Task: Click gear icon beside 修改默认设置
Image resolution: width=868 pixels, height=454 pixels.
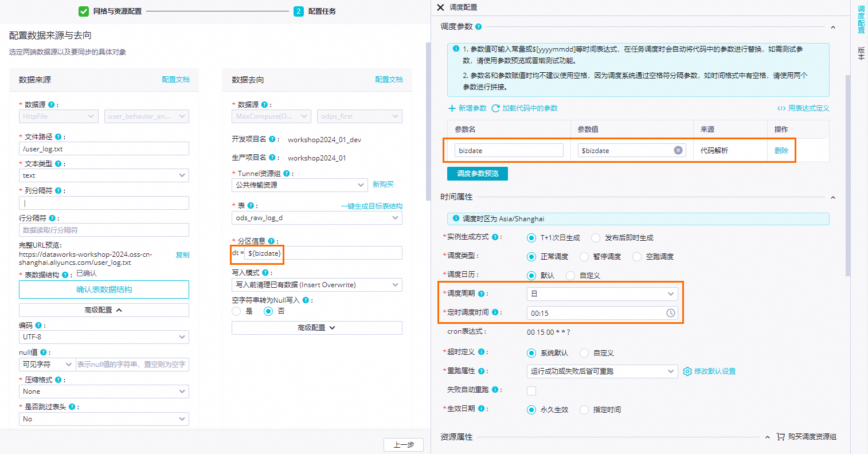Action: point(687,371)
